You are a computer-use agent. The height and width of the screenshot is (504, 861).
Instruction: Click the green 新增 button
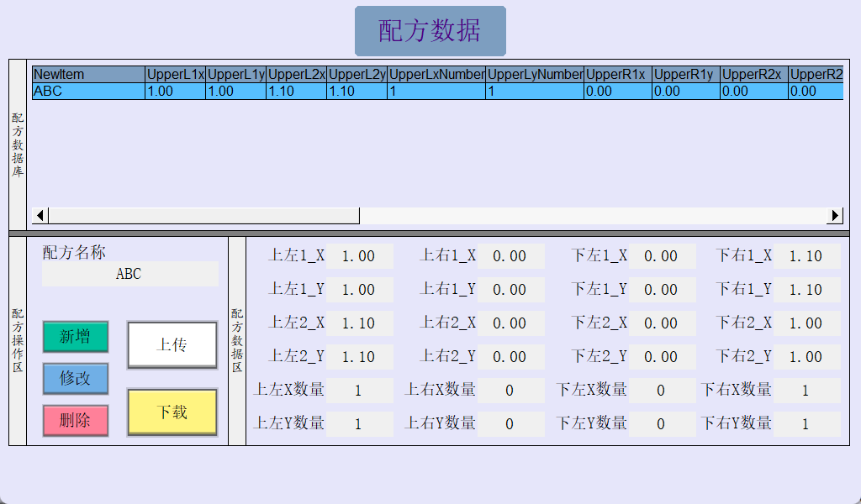pos(76,337)
